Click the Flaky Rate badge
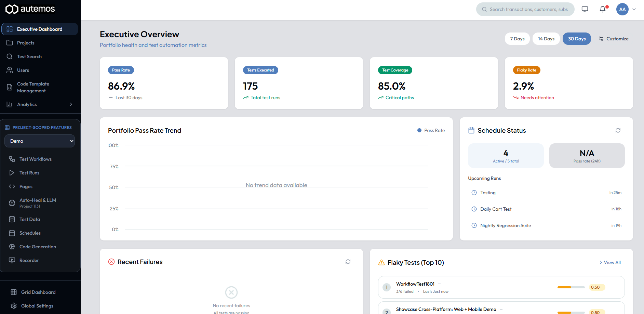The image size is (644, 314). coord(526,70)
